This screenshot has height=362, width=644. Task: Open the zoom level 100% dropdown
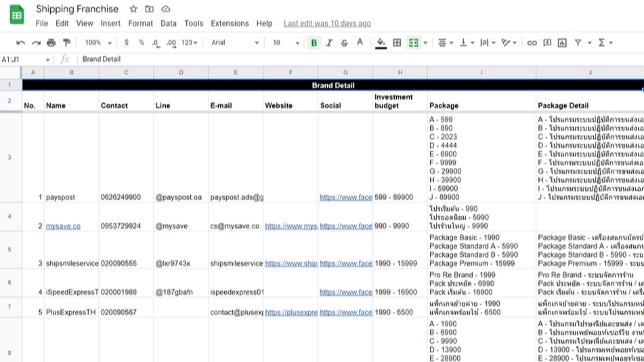(98, 43)
